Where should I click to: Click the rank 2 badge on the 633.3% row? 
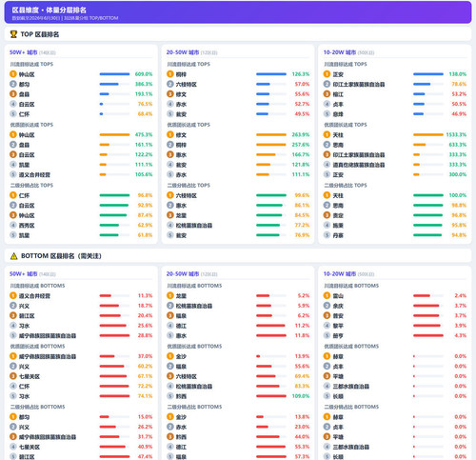327,145
